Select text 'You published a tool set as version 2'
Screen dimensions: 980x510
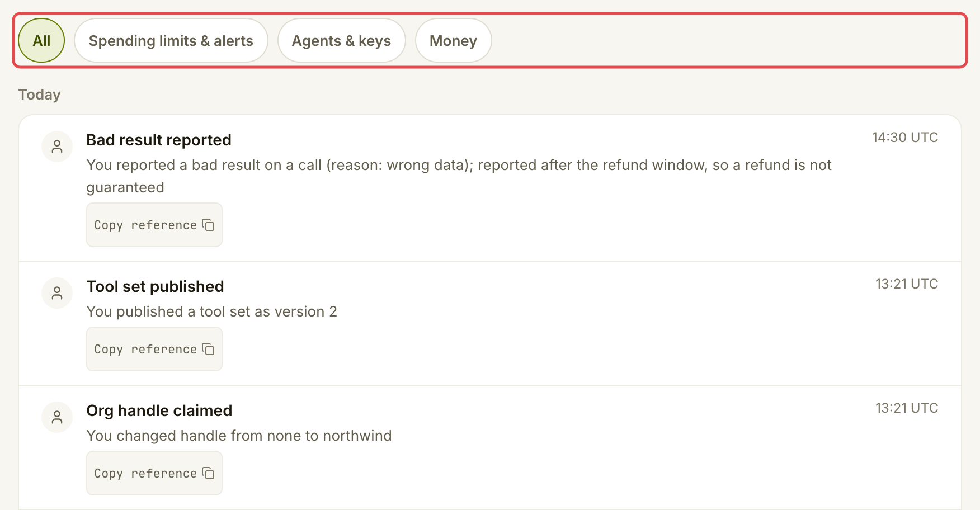click(212, 311)
